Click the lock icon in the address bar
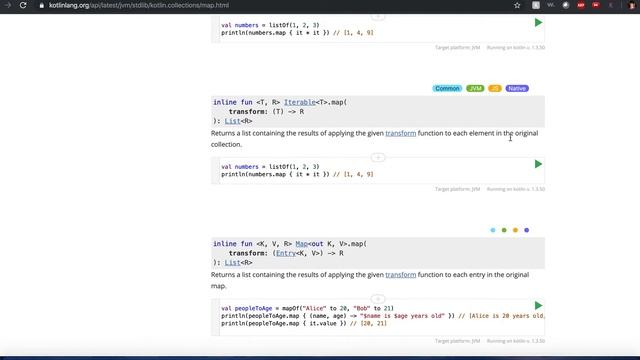This screenshot has width=640, height=360. (42, 6)
